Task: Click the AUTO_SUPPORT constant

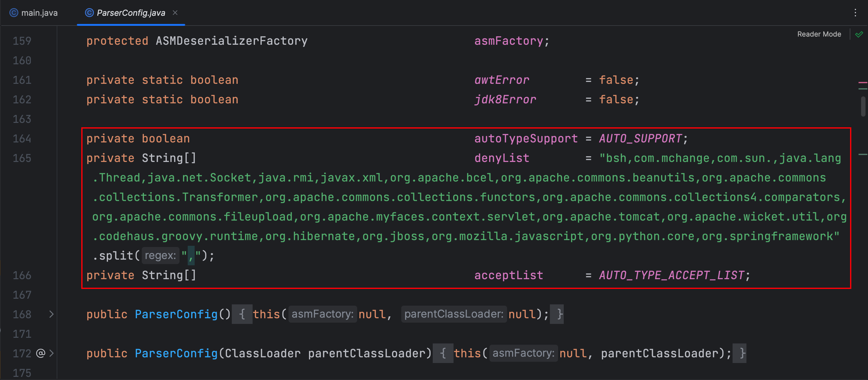Action: click(x=641, y=139)
